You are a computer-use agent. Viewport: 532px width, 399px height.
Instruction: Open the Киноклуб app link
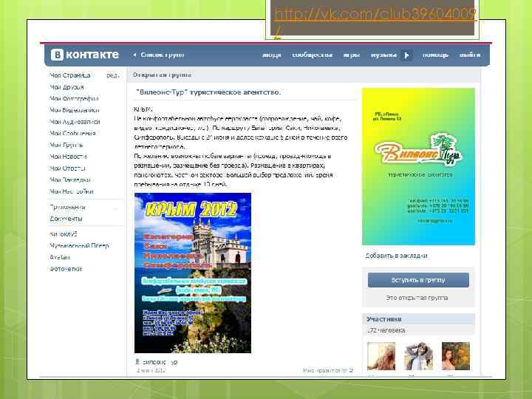[x=63, y=234]
